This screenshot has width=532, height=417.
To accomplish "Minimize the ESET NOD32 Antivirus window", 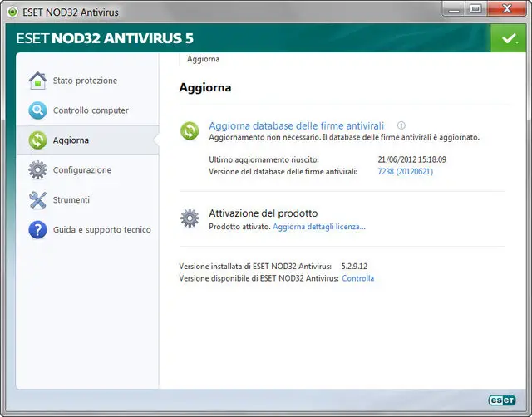I will pos(454,9).
